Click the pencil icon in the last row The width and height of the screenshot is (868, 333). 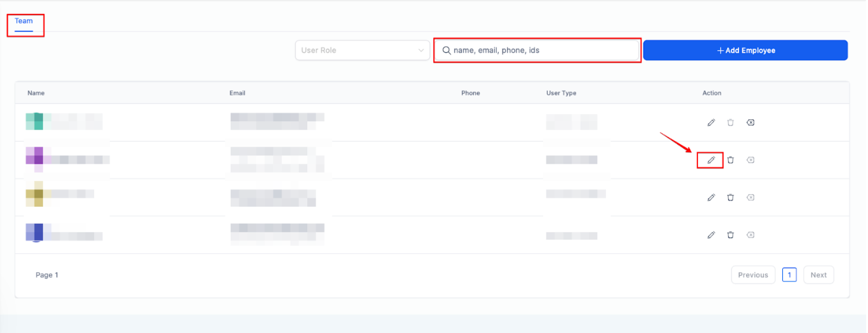coord(711,235)
